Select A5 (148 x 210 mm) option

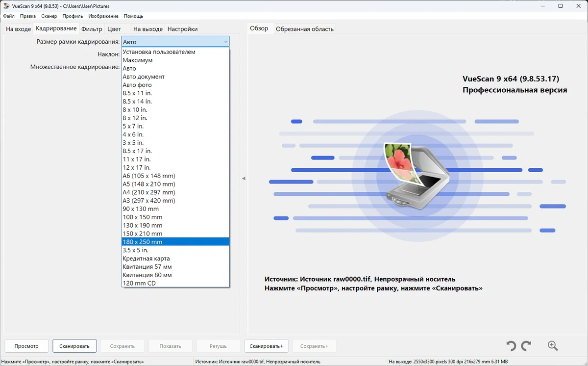(x=175, y=184)
